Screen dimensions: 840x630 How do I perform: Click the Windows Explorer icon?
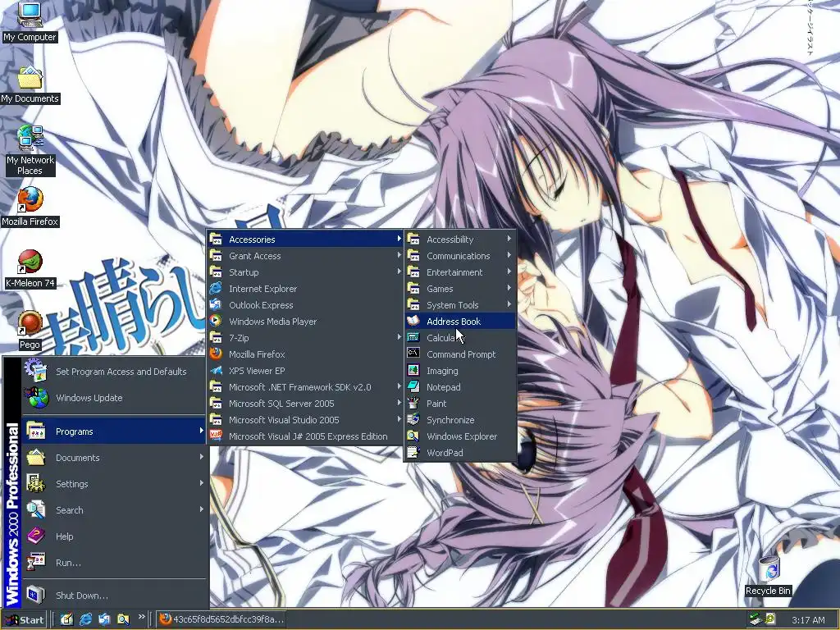pyautogui.click(x=413, y=436)
